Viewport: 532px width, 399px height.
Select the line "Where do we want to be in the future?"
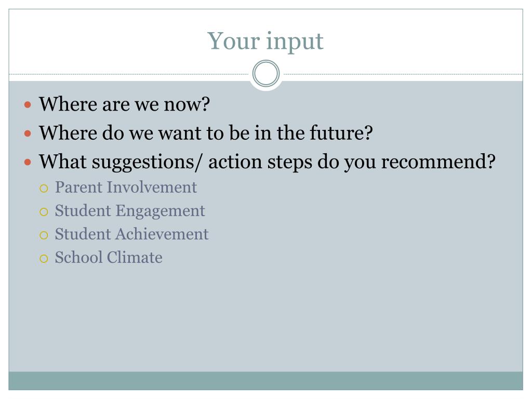(x=206, y=132)
